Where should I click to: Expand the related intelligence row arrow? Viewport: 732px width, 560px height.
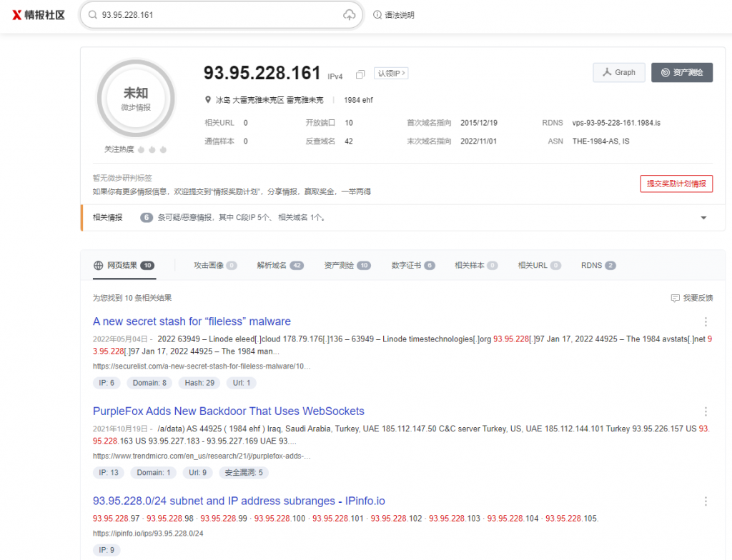point(703,217)
